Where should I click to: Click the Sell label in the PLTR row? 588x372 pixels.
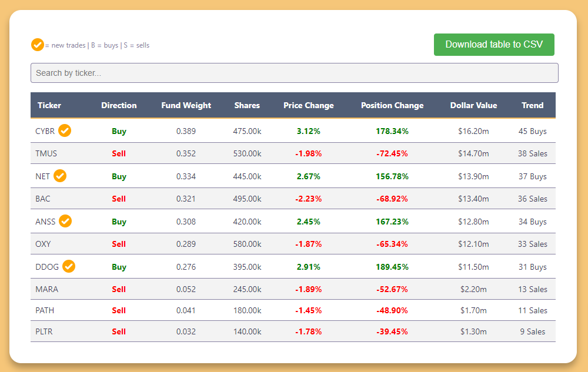119,331
